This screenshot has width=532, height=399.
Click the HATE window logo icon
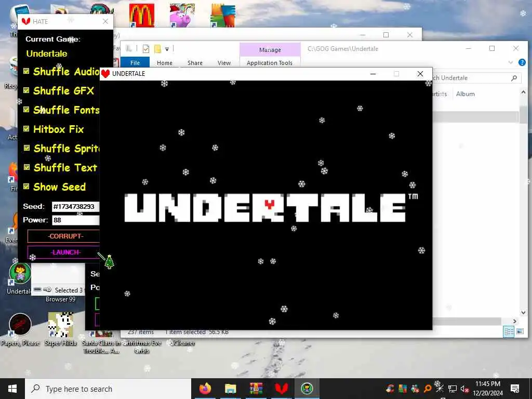pyautogui.click(x=26, y=21)
